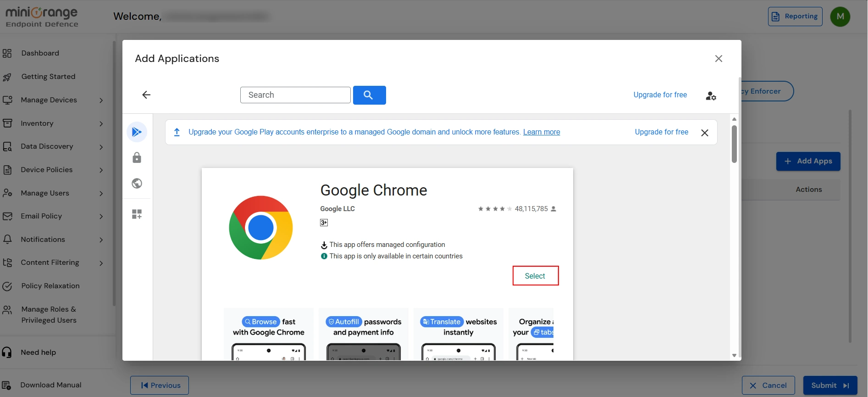
Task: Close the Add Applications dialog
Action: point(719,58)
